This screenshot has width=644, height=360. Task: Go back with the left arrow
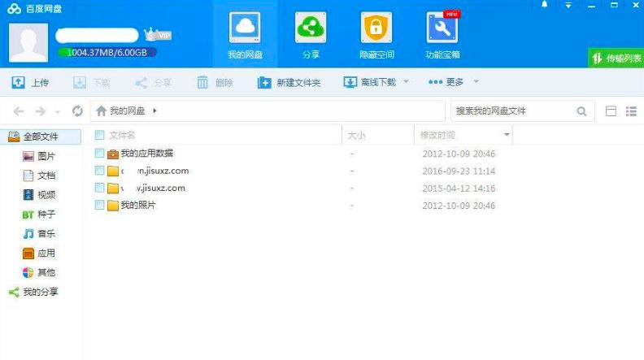coord(19,111)
